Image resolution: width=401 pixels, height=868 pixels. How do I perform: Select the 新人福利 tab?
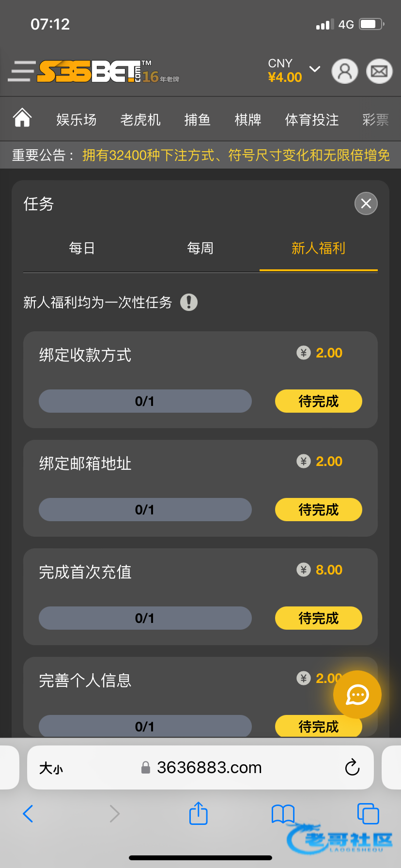click(318, 248)
